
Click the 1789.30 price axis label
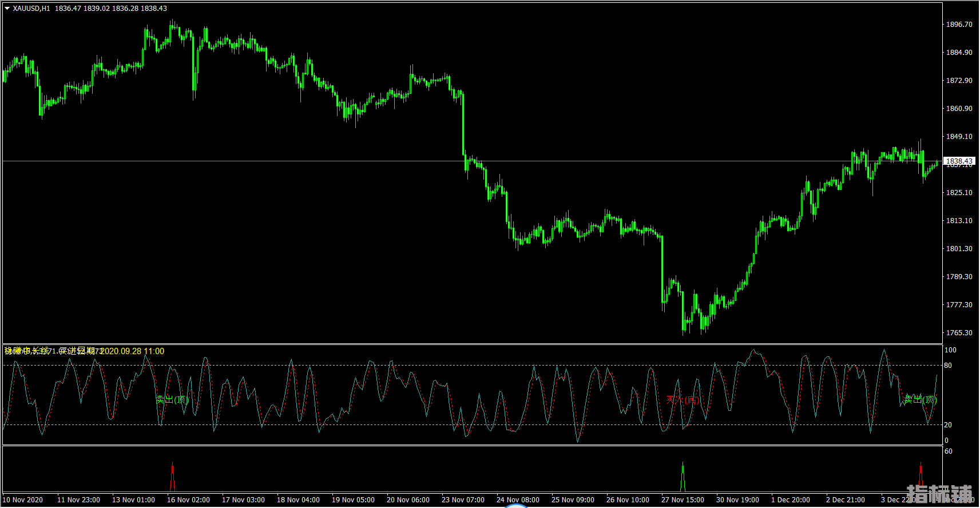[959, 277]
